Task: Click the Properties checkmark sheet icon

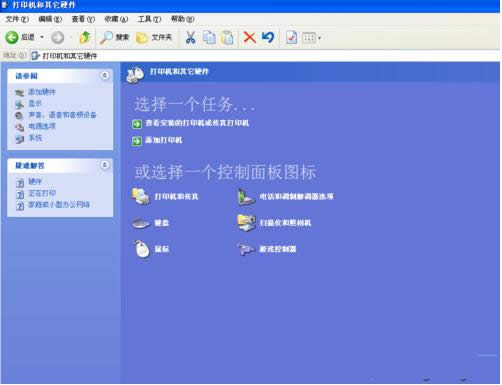Action: tap(291, 37)
